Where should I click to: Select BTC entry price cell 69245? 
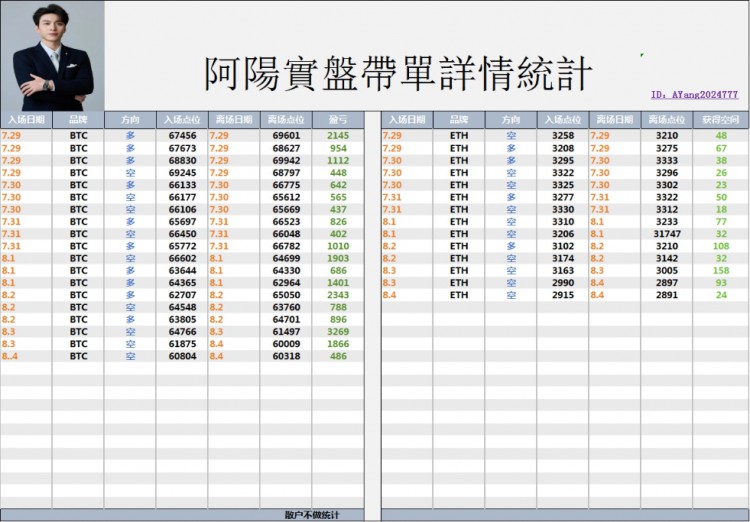[x=182, y=173]
